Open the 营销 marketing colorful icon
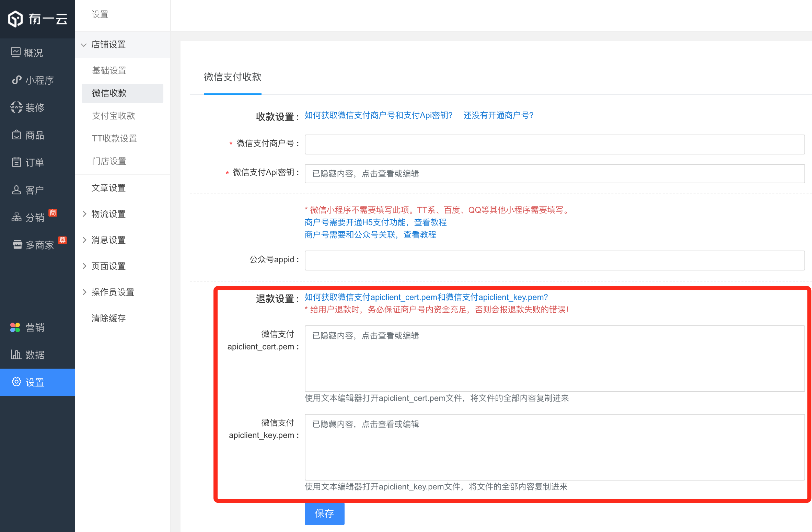Viewport: 812px width, 532px height. pos(15,327)
